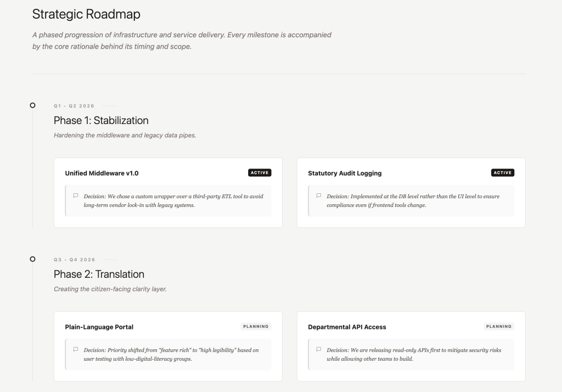Click the comment icon in Statutory Audit Logging card
The width and height of the screenshot is (562, 392).
tap(319, 195)
